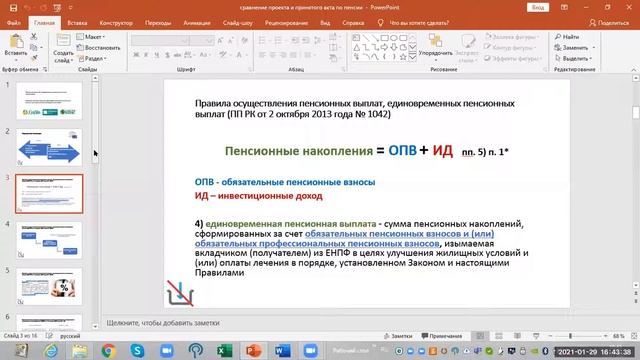Open Excel from the taskbar
The width and height of the screenshot is (640, 360).
pyautogui.click(x=224, y=351)
